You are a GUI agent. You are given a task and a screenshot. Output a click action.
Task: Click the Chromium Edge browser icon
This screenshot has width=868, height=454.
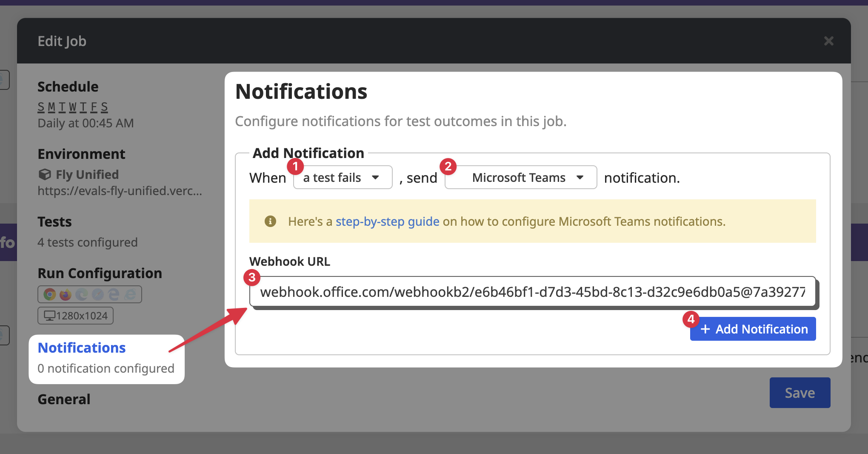tap(82, 294)
